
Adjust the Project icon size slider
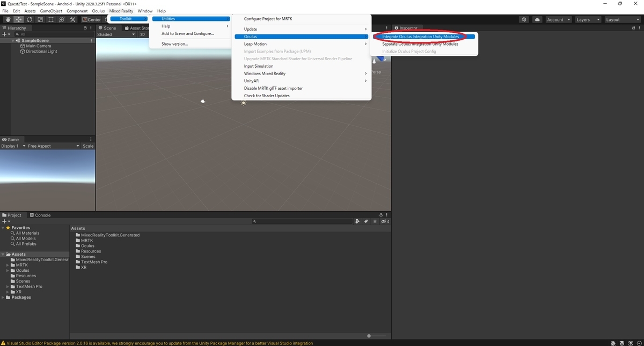pyautogui.click(x=369, y=336)
